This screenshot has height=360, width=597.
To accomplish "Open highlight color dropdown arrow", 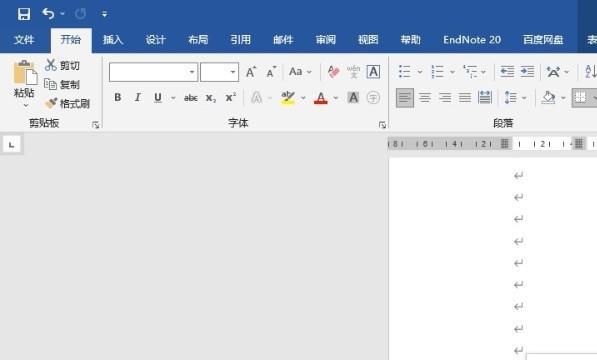I will coord(303,98).
